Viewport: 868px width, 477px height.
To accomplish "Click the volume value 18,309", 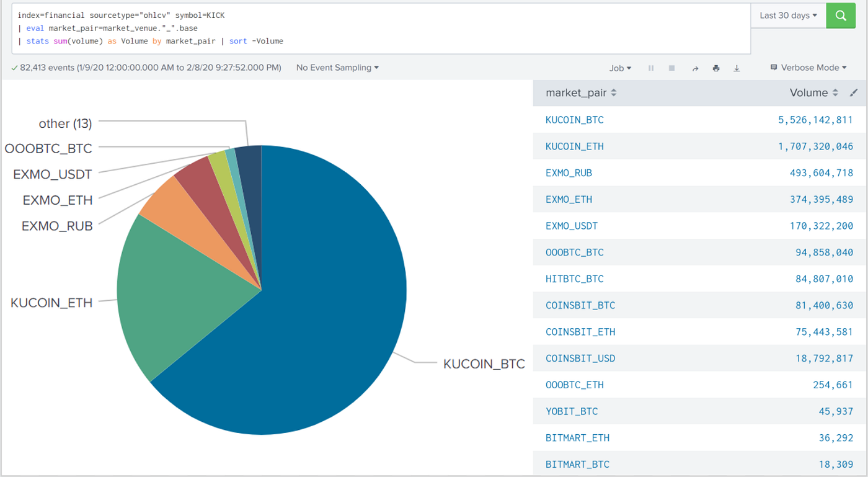I will click(836, 464).
